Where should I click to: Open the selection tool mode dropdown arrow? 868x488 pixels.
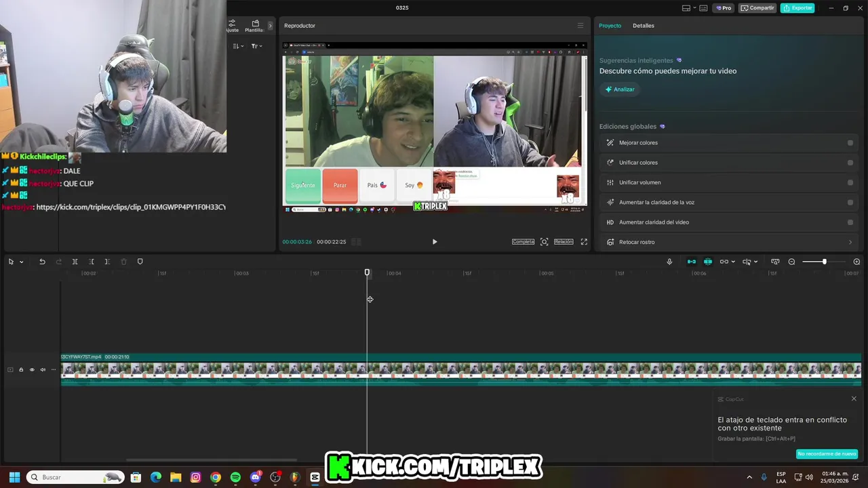(21, 262)
